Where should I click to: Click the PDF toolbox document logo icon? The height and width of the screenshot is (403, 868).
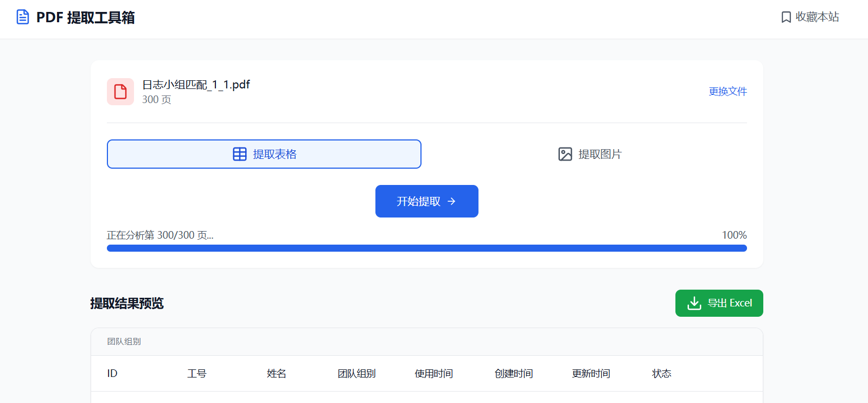coord(23,17)
